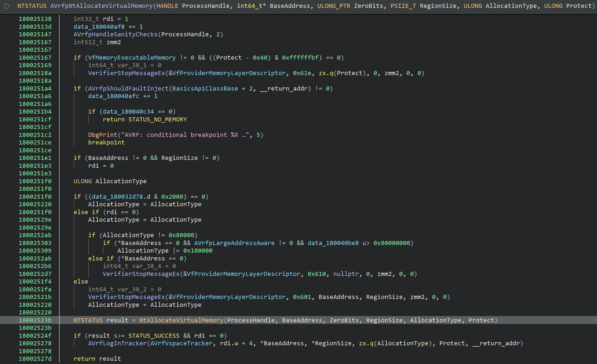Follow the data_180040af8 symbol reference
597x364 pixels.
pyautogui.click(x=99, y=27)
